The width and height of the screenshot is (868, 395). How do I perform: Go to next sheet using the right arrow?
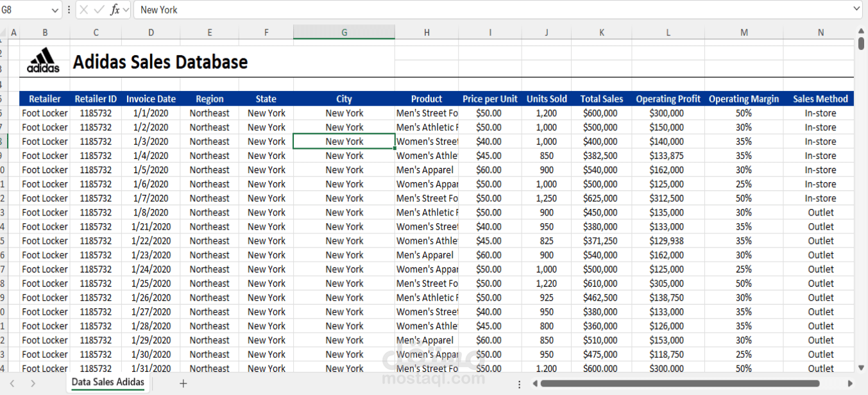pyautogui.click(x=33, y=383)
